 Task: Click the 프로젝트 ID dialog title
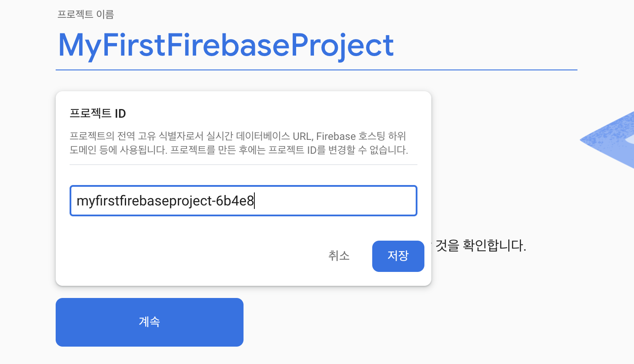pos(97,113)
